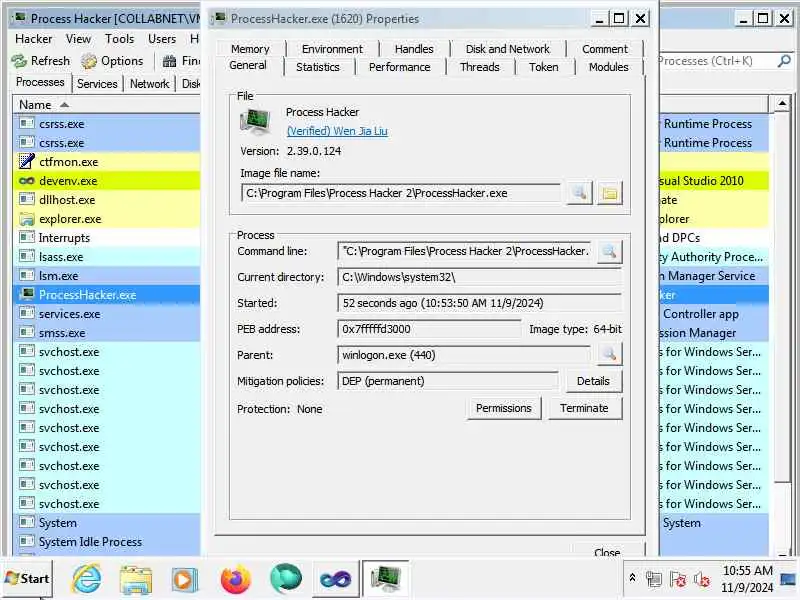Screen dimensions: 800x600
Task: Click the process list scrollbar up arrow
Action: click(x=782, y=104)
